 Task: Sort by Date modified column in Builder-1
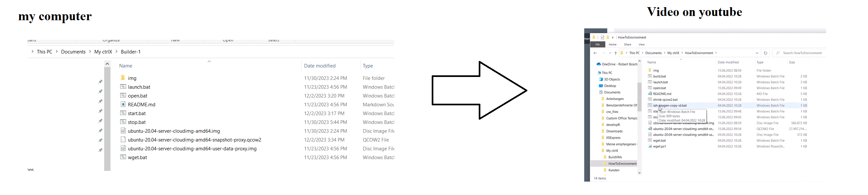(319, 66)
